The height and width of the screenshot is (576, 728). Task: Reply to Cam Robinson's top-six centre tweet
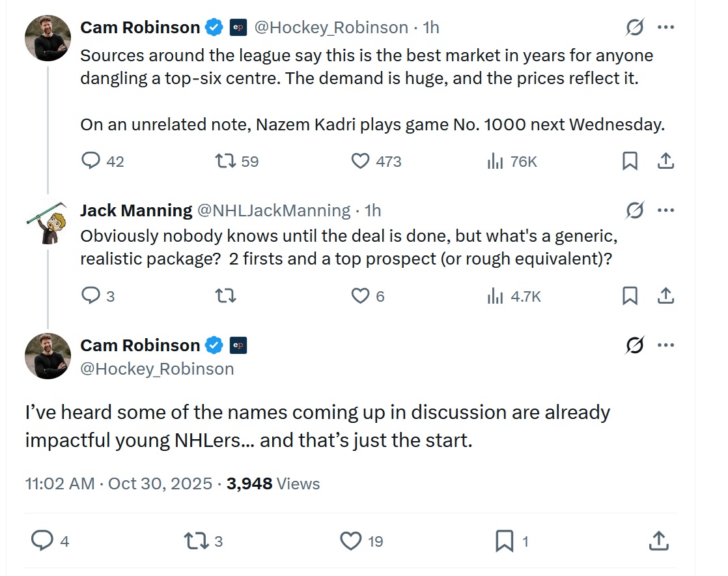click(x=92, y=161)
